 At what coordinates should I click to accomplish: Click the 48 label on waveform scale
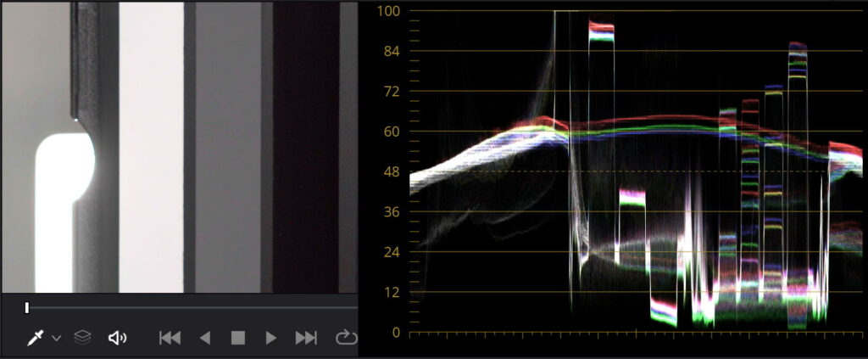click(x=392, y=171)
